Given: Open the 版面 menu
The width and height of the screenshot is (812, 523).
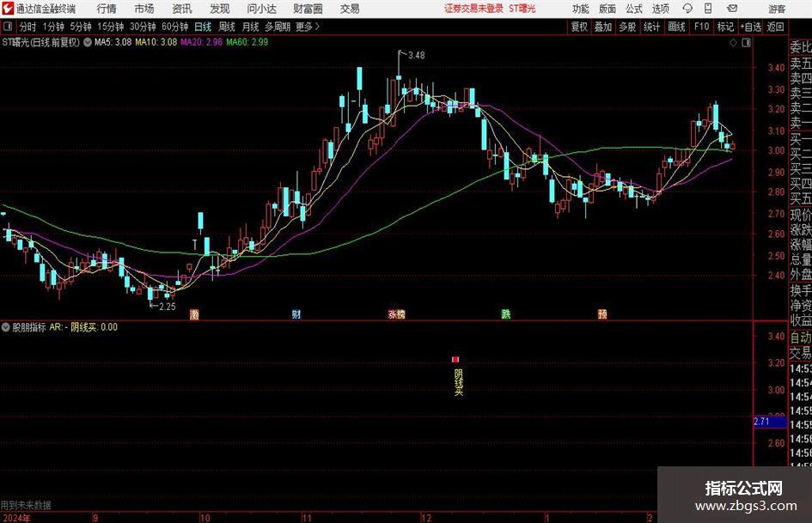Looking at the screenshot, I should point(607,9).
